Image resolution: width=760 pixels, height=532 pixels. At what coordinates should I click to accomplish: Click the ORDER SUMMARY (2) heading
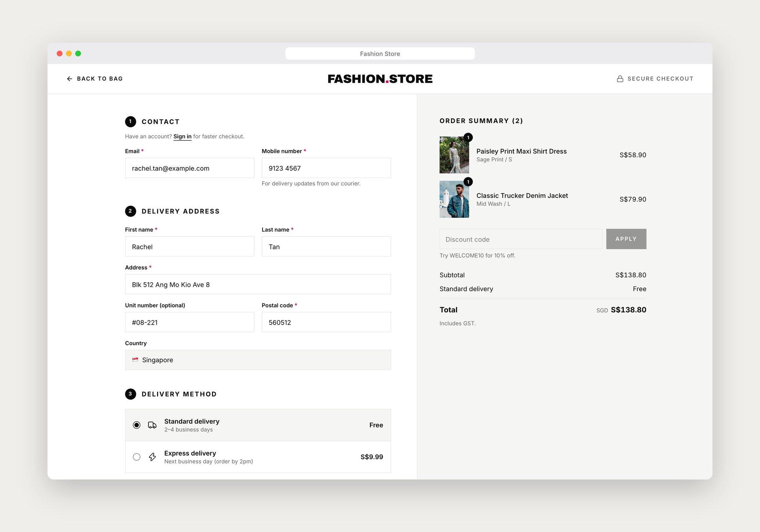481,121
